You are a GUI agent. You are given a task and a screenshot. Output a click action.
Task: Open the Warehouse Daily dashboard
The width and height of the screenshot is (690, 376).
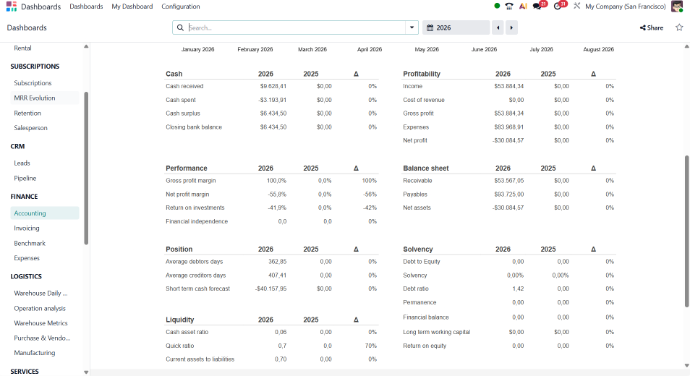(40, 293)
